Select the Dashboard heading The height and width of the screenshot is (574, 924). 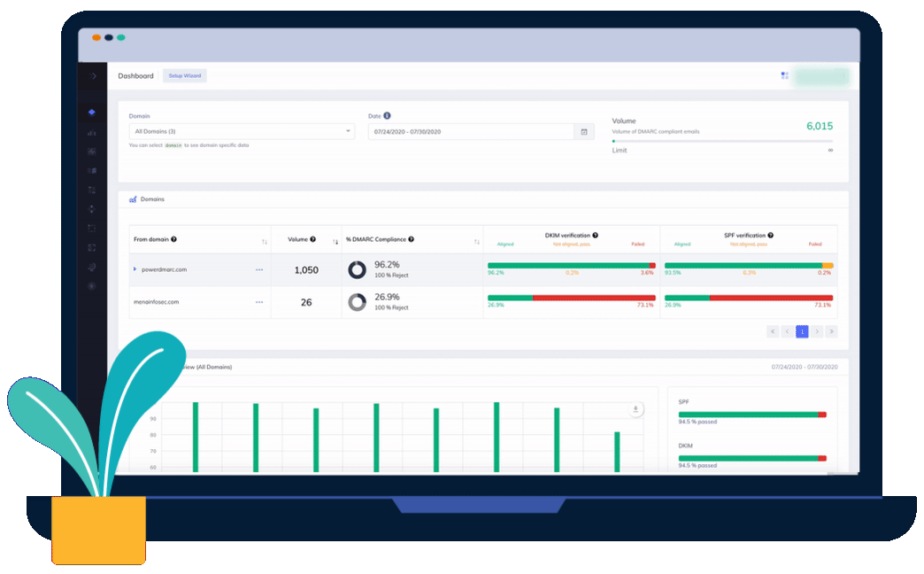[x=135, y=75]
